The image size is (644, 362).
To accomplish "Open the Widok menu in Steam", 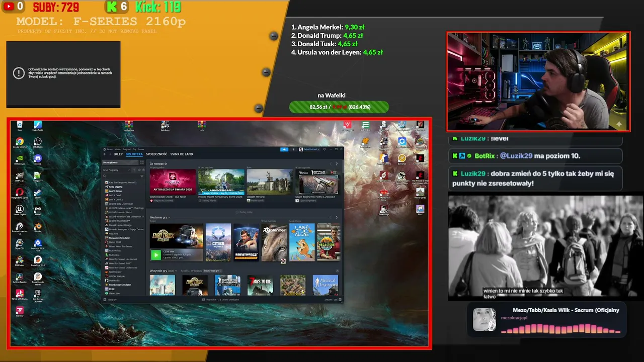I will [118, 149].
